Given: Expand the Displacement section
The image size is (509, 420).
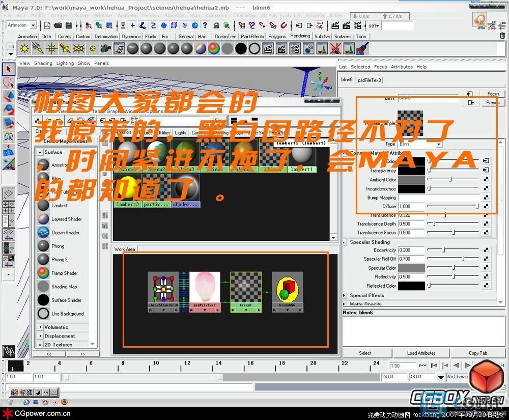Looking at the screenshot, I should click(40, 336).
